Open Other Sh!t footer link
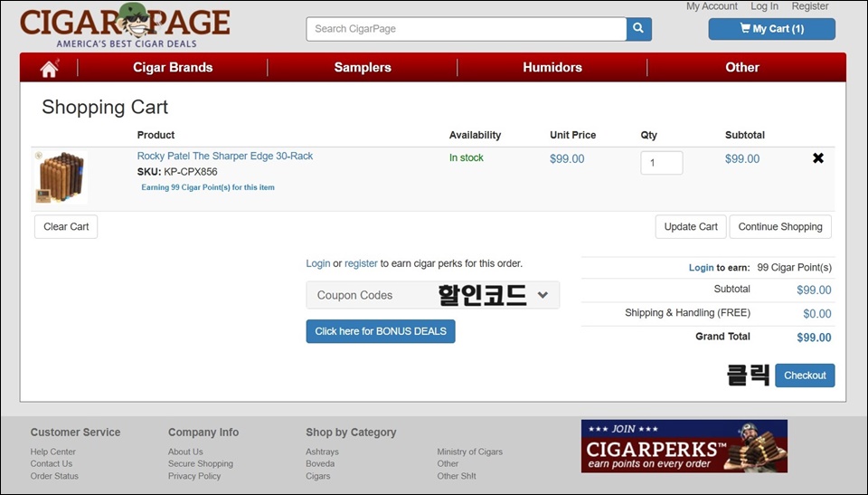This screenshot has height=495, width=868. (x=457, y=476)
